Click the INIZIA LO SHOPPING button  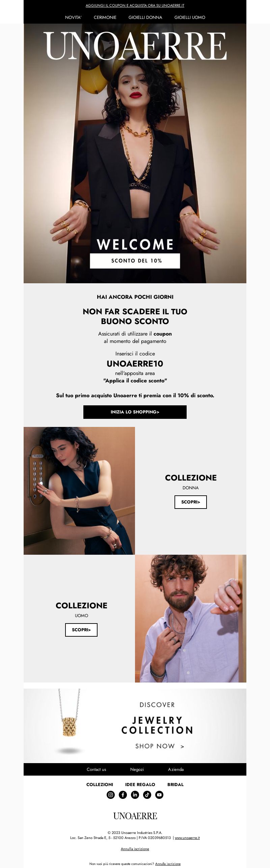[x=135, y=412]
